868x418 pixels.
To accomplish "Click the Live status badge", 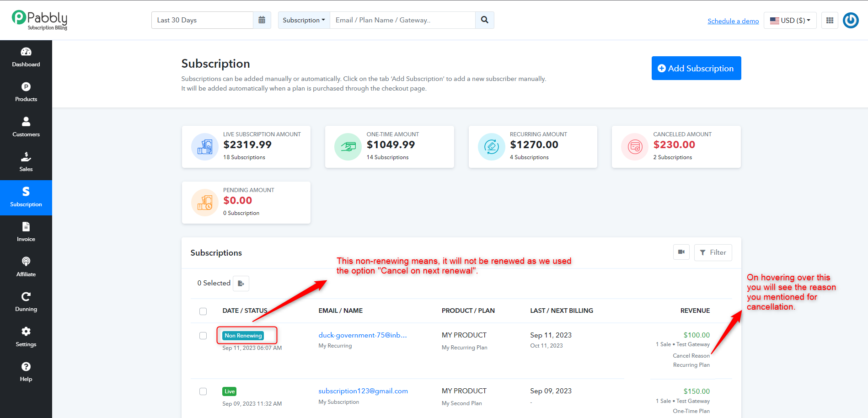I will click(230, 391).
